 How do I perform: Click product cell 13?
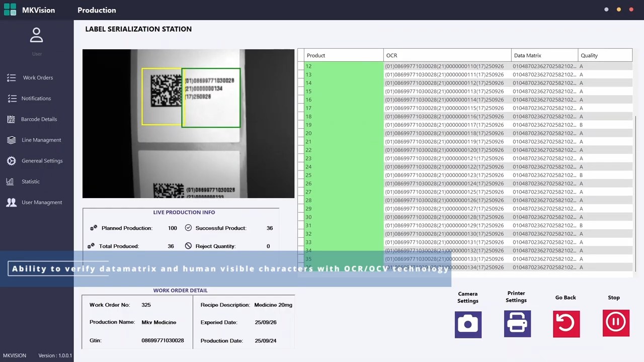click(x=344, y=74)
